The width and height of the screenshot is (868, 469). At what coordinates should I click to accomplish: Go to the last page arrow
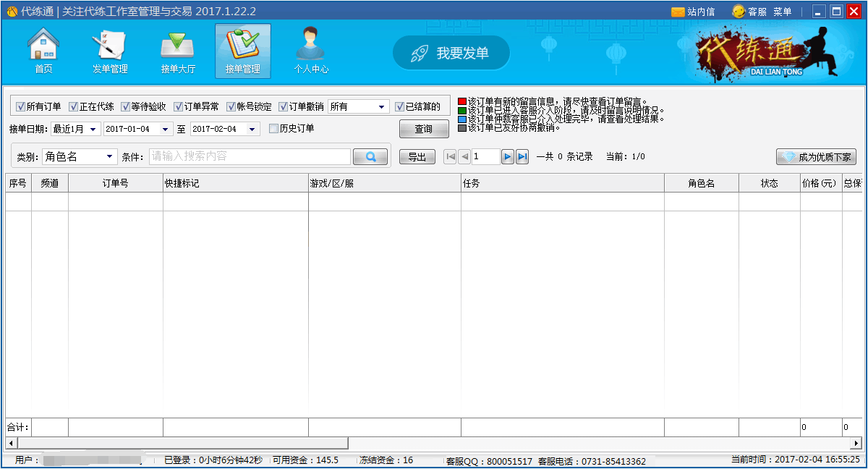point(522,156)
